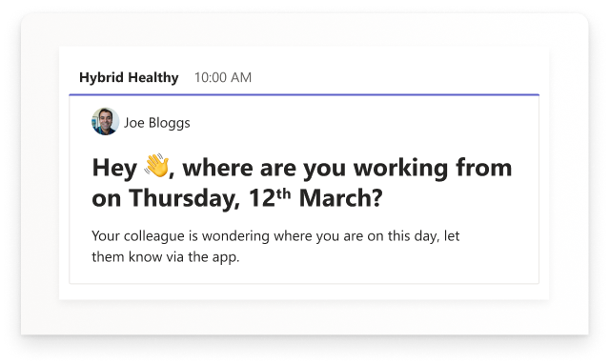Click the word "from" ending the first heading line

[x=483, y=168]
